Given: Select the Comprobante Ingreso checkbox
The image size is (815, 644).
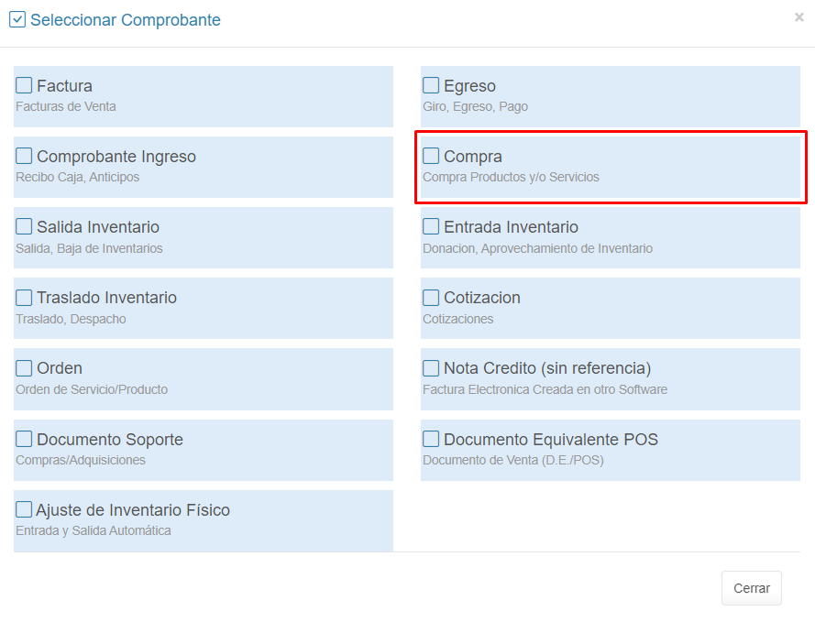Looking at the screenshot, I should (x=24, y=157).
